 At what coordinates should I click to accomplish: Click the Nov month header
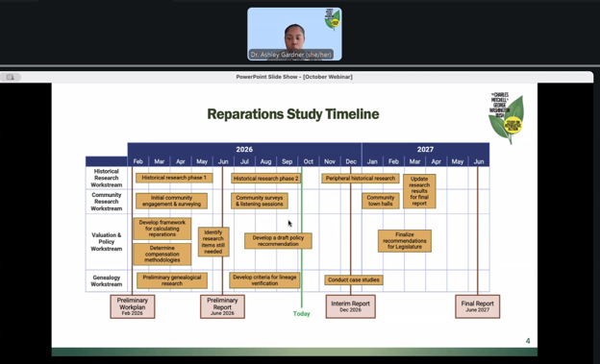[x=330, y=161]
